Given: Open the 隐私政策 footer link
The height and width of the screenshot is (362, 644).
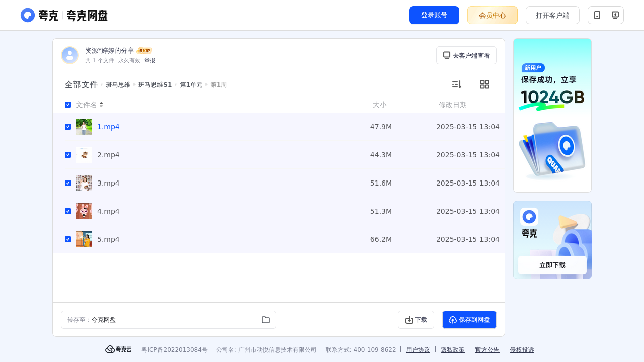Looking at the screenshot, I should coord(453,350).
